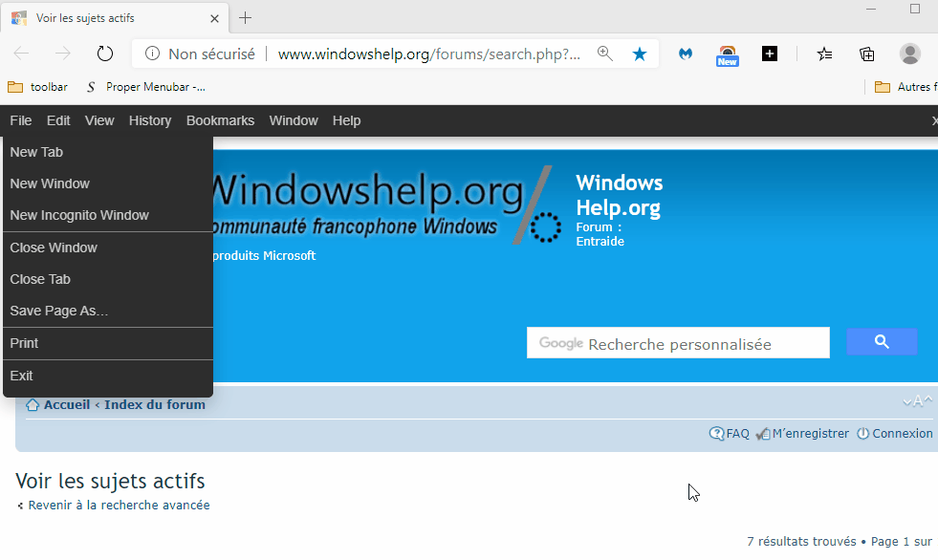Click the Voir les sujets actifs heading
This screenshot has height=560, width=938.
(110, 481)
